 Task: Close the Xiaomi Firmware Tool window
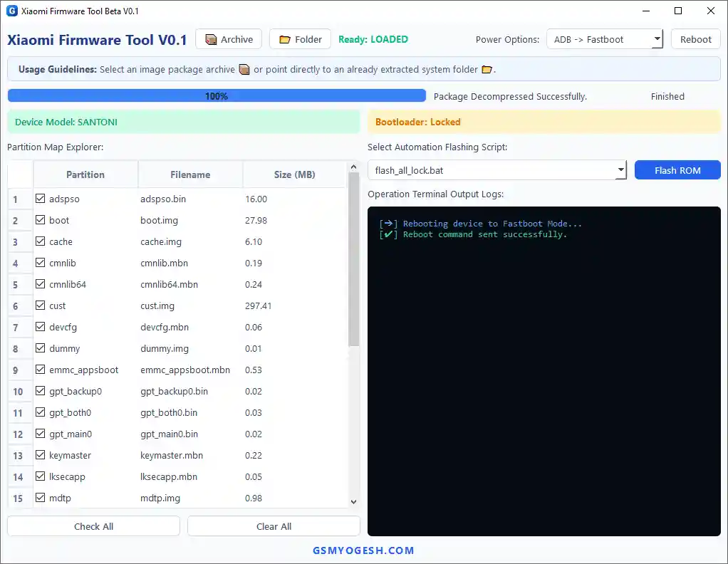click(710, 11)
